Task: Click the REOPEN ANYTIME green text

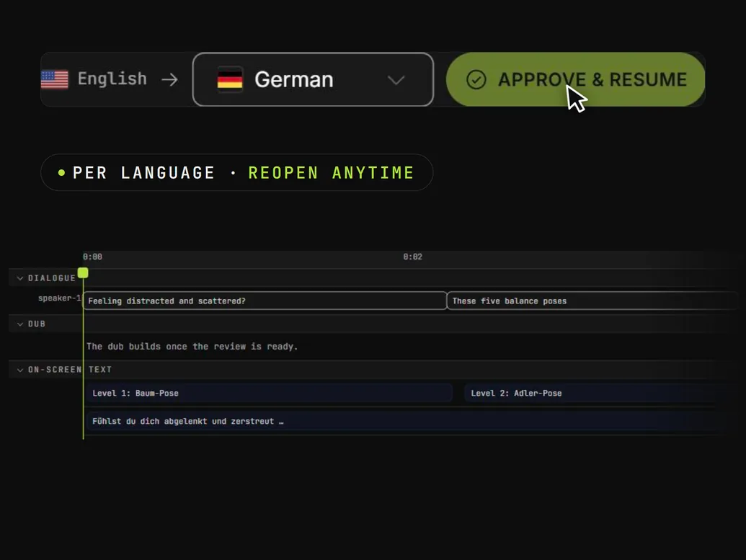Action: [x=331, y=173]
